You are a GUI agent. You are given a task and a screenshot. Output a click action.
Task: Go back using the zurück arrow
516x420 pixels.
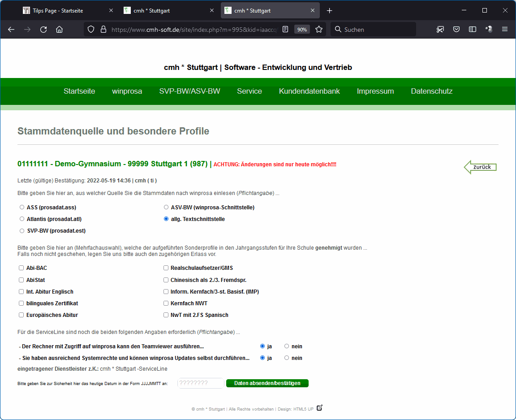pos(480,167)
